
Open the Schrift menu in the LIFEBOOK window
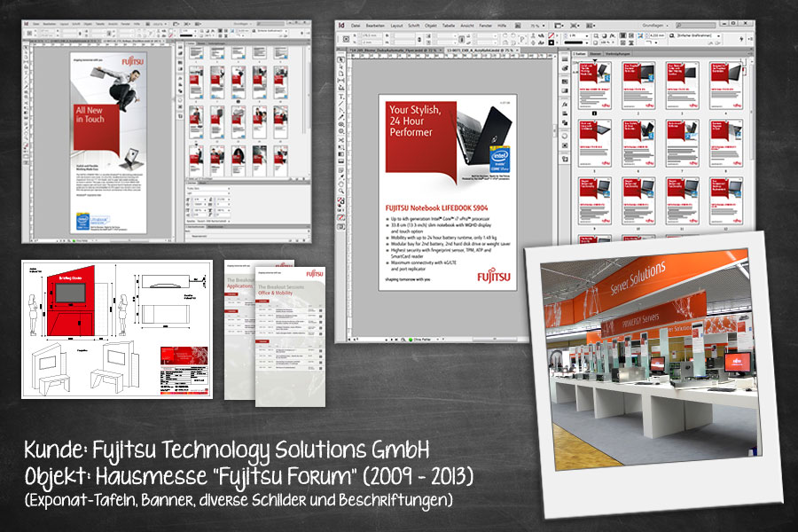414,25
